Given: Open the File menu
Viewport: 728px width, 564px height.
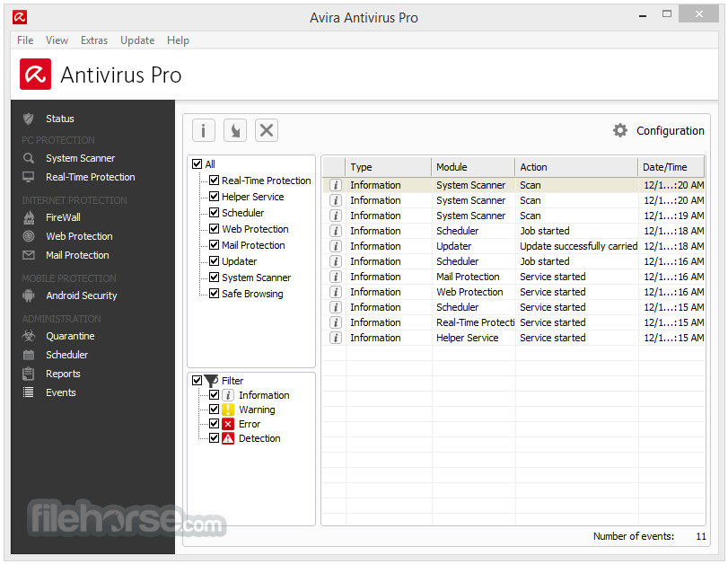Looking at the screenshot, I should tap(25, 40).
